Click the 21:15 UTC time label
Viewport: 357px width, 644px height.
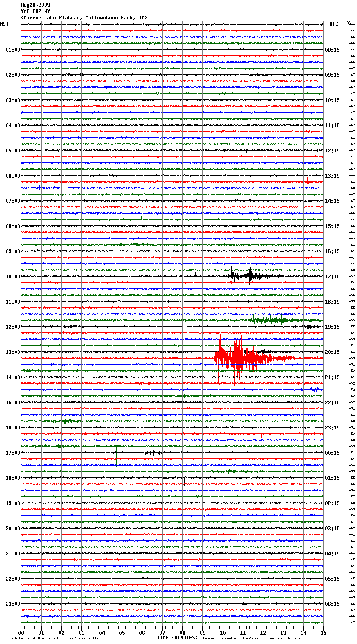pyautogui.click(x=332, y=377)
